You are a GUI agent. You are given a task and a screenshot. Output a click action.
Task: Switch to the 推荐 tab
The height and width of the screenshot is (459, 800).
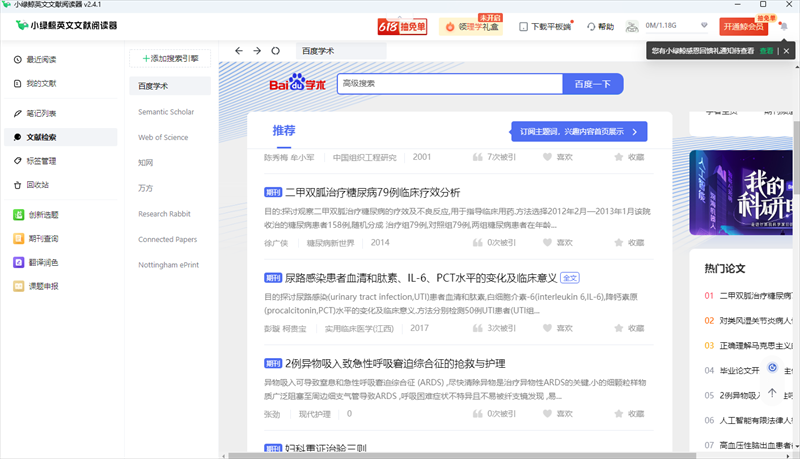pos(284,131)
